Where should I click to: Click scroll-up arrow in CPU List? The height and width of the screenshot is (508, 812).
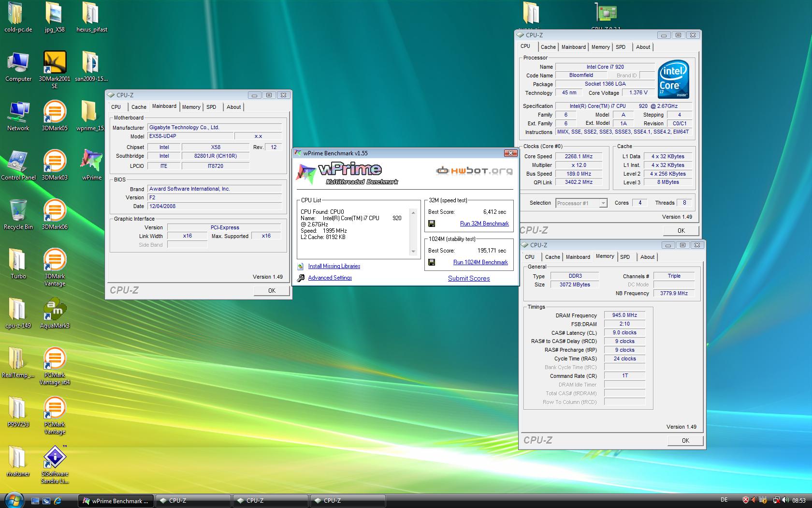tap(413, 212)
